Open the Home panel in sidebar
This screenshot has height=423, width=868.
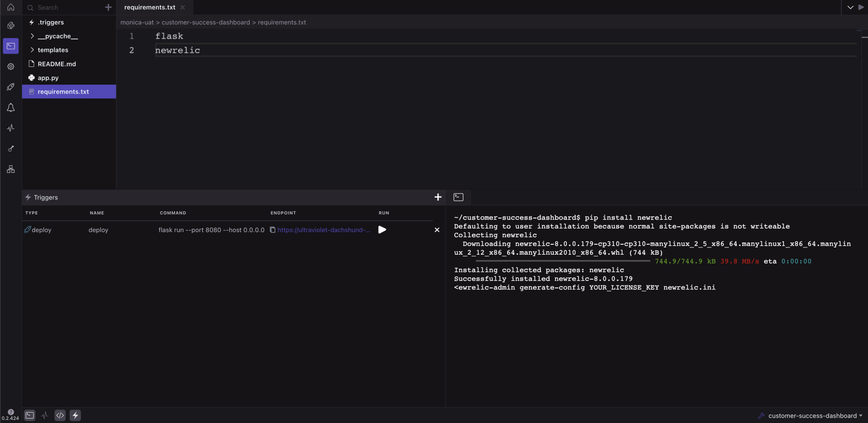(x=11, y=7)
